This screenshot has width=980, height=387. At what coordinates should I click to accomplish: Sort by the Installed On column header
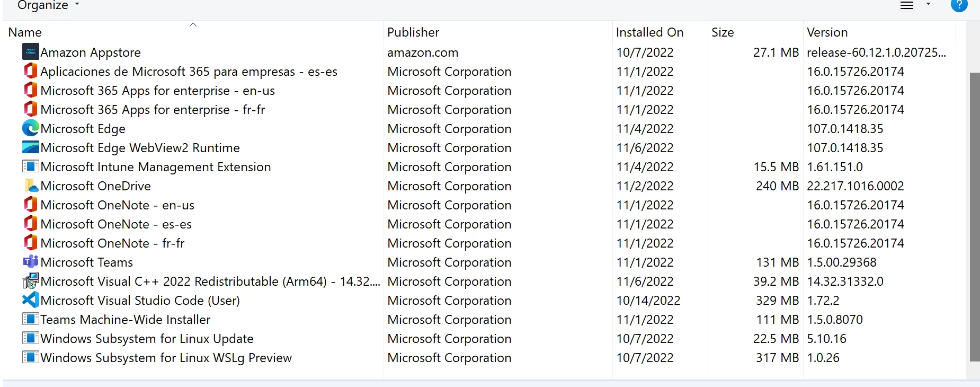coord(649,32)
